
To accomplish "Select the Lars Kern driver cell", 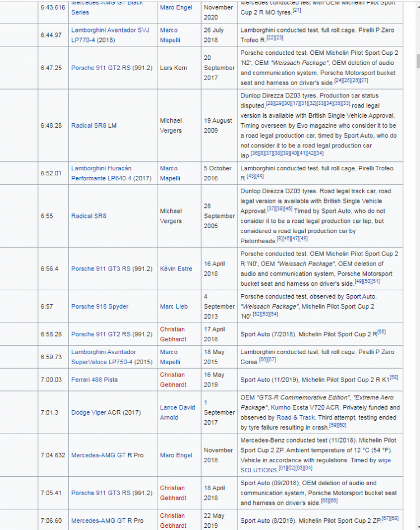I will [x=179, y=68].
